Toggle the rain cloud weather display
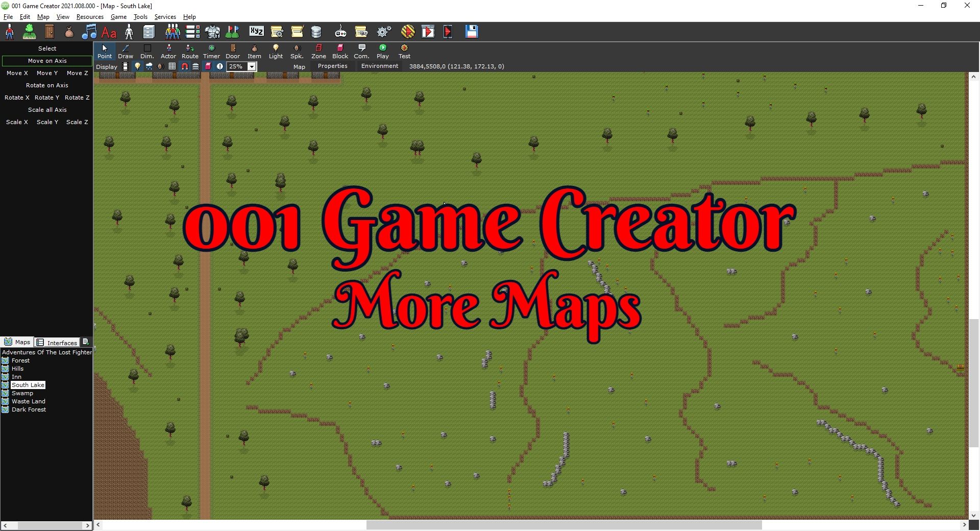This screenshot has width=980, height=531. pos(149,66)
